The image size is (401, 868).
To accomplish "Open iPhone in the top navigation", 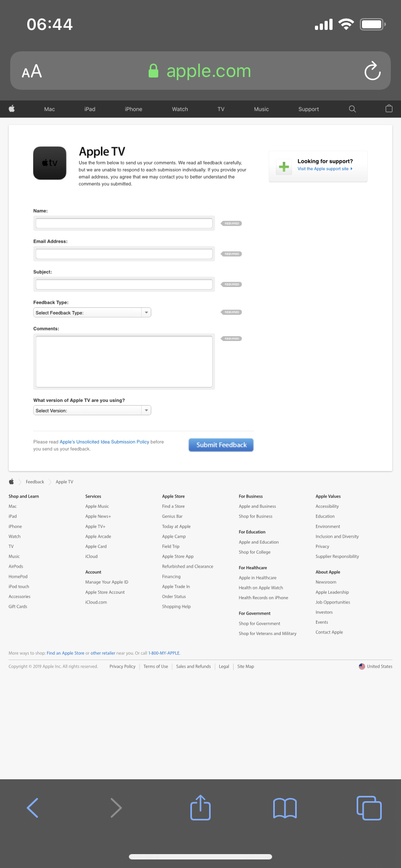I will tap(134, 109).
